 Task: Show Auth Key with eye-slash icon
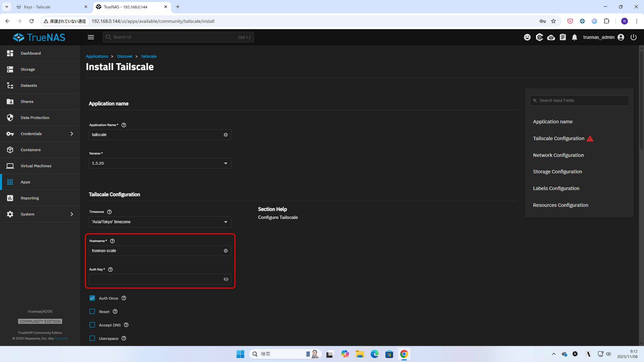tap(226, 279)
